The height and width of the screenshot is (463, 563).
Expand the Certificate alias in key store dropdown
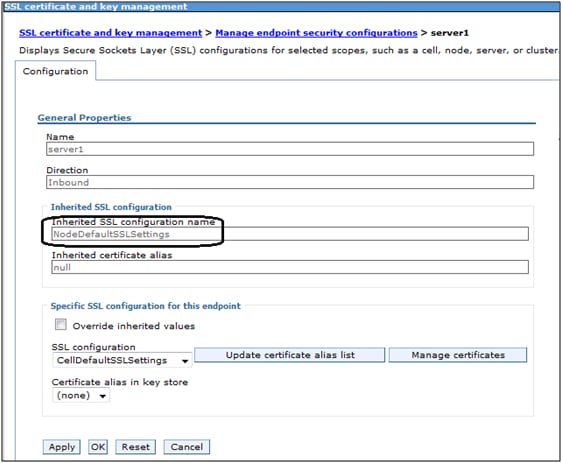click(x=81, y=395)
